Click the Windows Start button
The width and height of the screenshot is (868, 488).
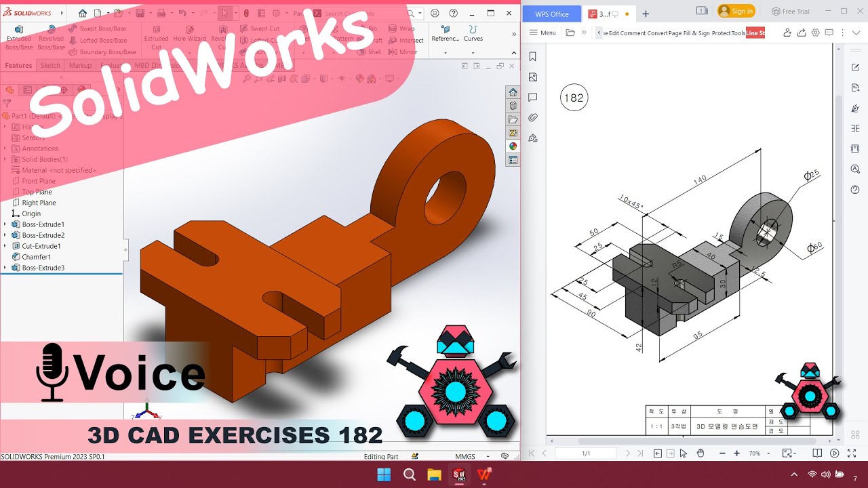[384, 474]
